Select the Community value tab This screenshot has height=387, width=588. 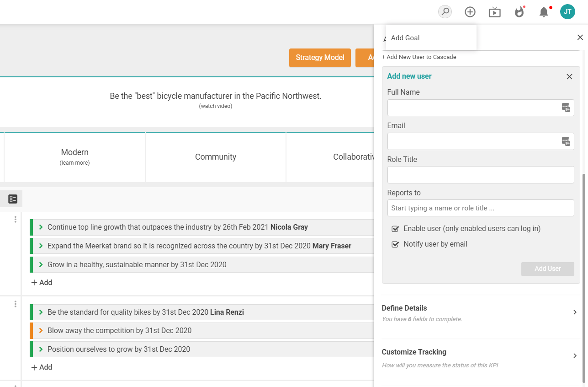click(216, 157)
